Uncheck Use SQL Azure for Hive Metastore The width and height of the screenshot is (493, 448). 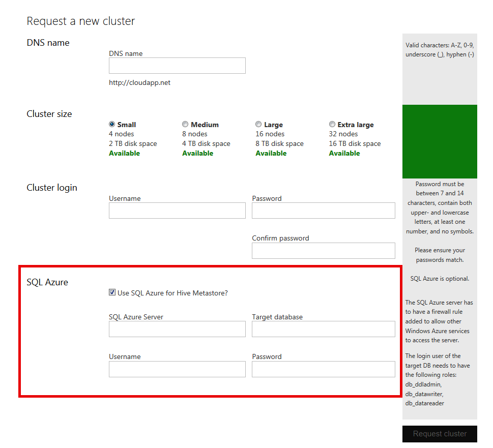tap(112, 292)
